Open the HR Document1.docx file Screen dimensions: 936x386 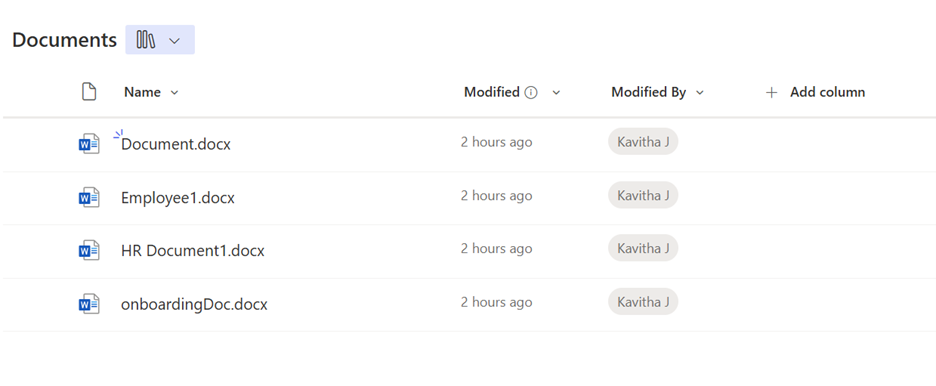(193, 251)
